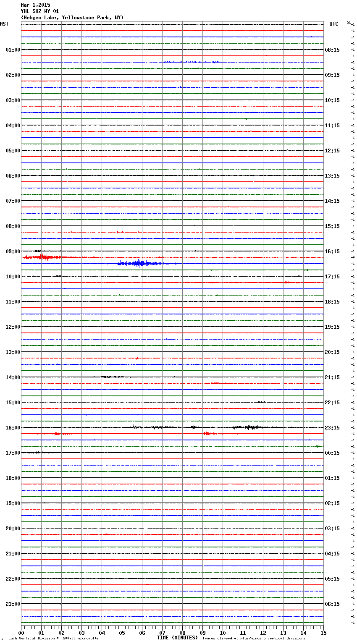The image size is (357, 644).
Task: Click the 00:15 UTC time label
Action: (x=332, y=453)
